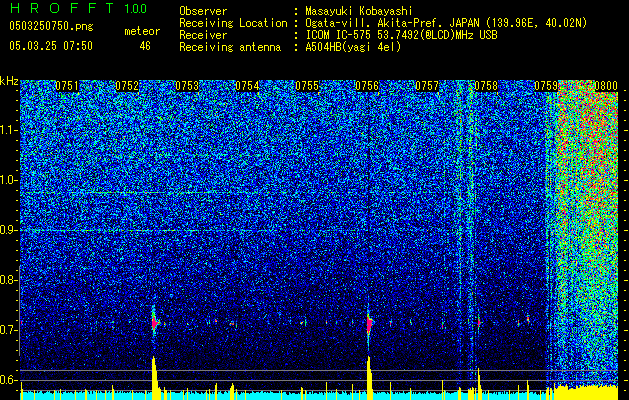
Task: Click the 1.1 kHz axis label
Action: [x=9, y=130]
